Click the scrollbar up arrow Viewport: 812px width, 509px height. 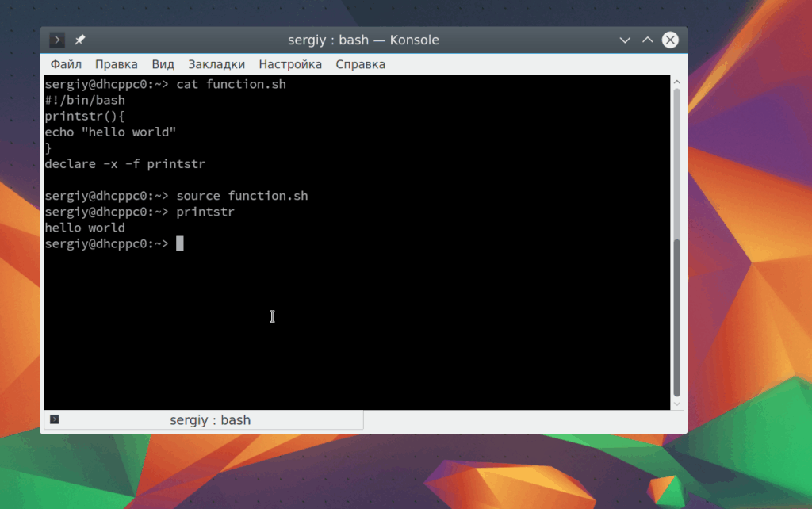tap(677, 82)
